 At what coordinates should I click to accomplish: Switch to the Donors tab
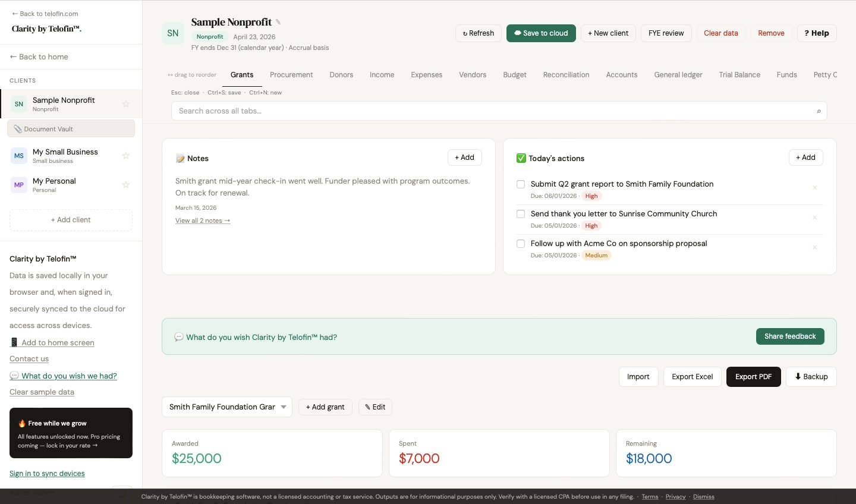point(341,74)
